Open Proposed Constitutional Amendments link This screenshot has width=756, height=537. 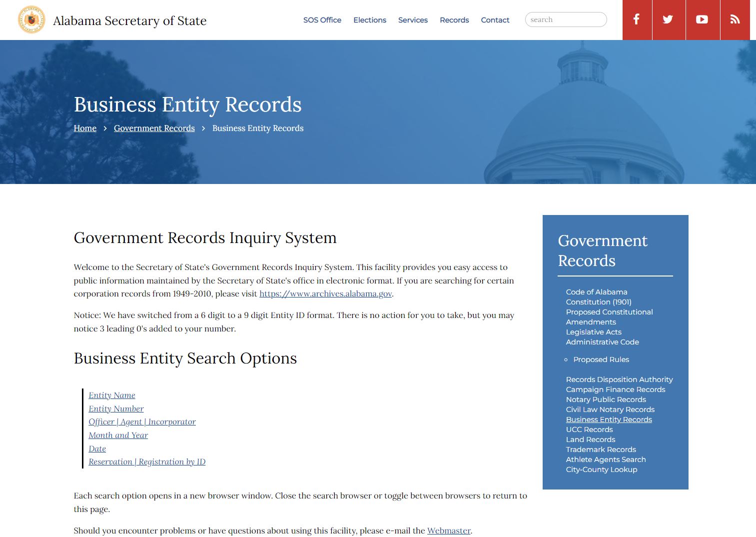[x=609, y=317]
